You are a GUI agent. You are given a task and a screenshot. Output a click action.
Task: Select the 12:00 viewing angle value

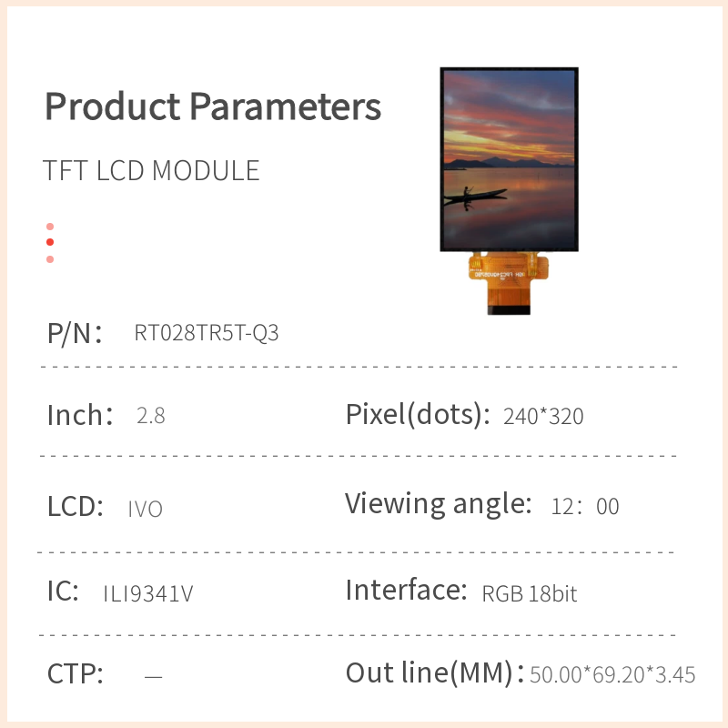tap(585, 507)
